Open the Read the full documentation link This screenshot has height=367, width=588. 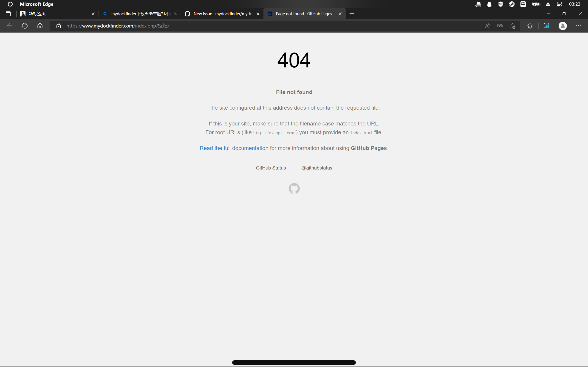coord(234,148)
